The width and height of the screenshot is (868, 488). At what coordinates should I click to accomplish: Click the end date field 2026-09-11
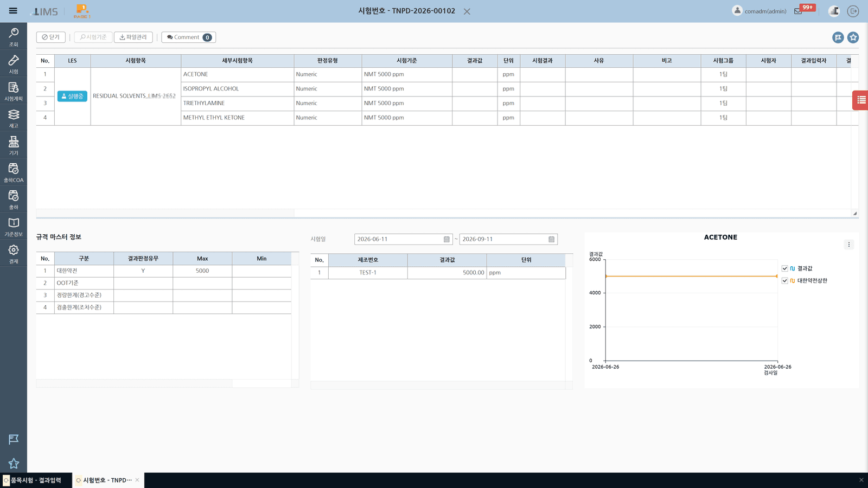pyautogui.click(x=508, y=239)
